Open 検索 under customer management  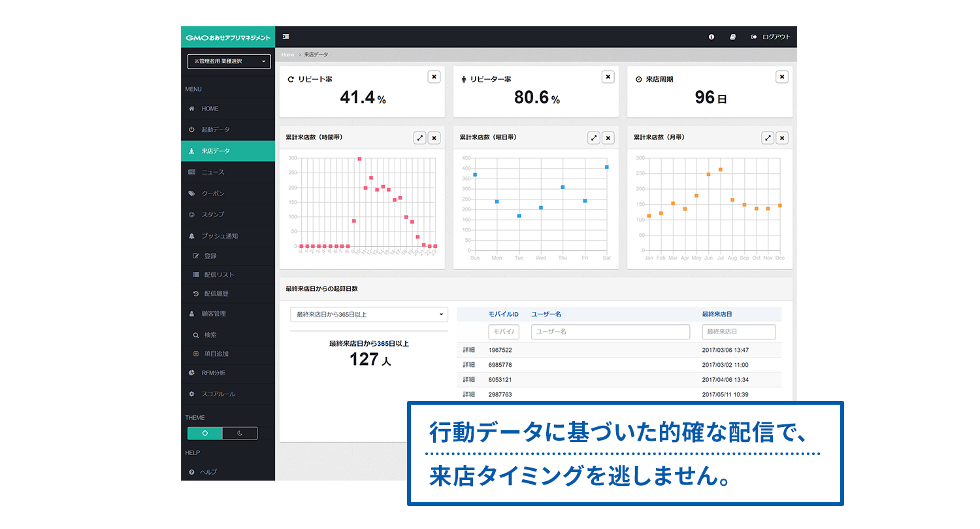coord(228,335)
